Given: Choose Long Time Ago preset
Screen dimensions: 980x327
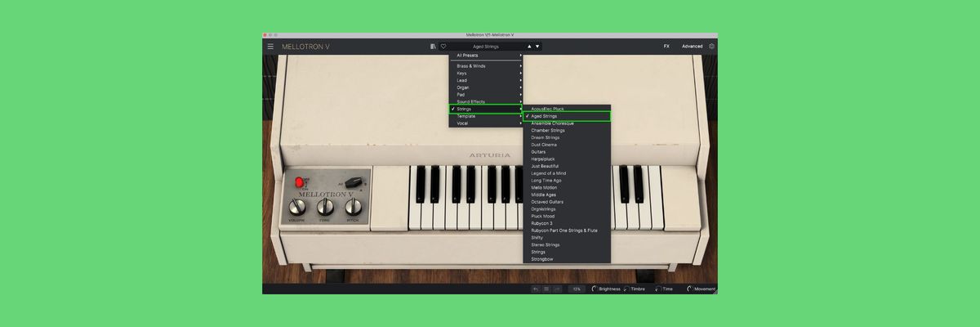Looking at the screenshot, I should [x=567, y=181].
